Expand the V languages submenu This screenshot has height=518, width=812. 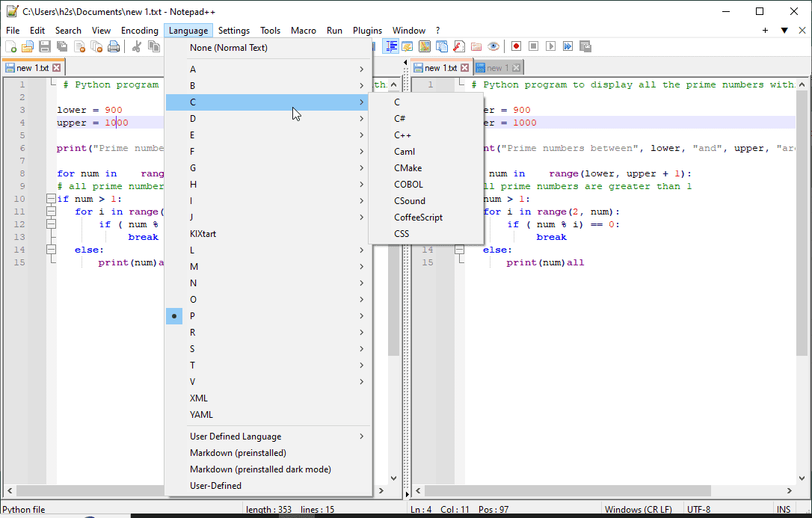click(268, 382)
